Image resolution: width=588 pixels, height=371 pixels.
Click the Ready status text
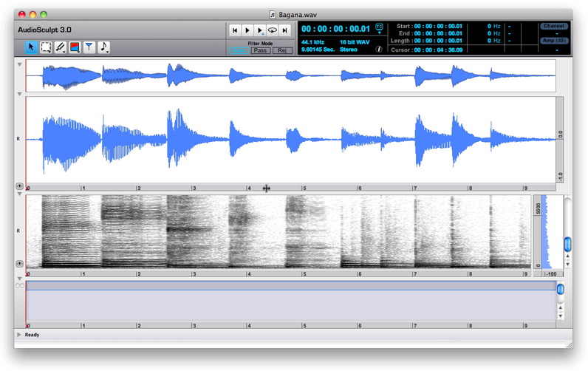pyautogui.click(x=32, y=335)
